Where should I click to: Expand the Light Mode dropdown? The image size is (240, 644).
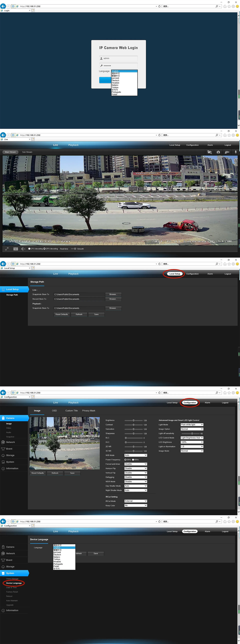192,425
